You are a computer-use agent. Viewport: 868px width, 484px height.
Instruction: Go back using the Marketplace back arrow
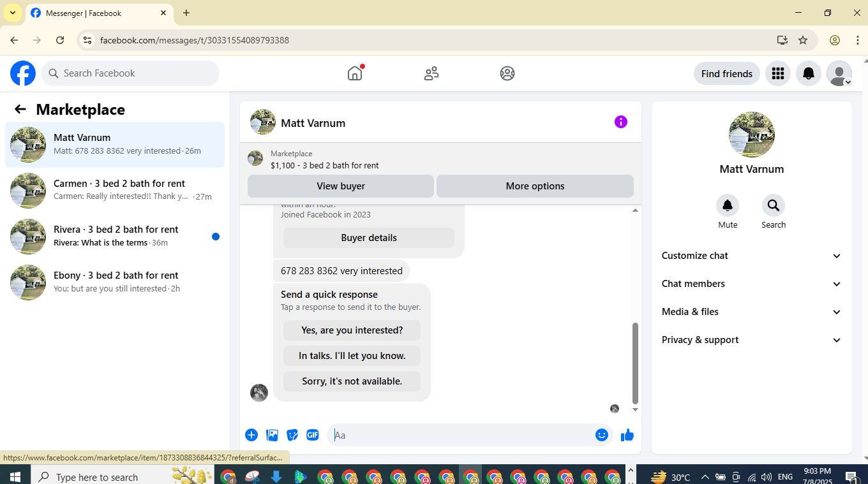point(20,109)
